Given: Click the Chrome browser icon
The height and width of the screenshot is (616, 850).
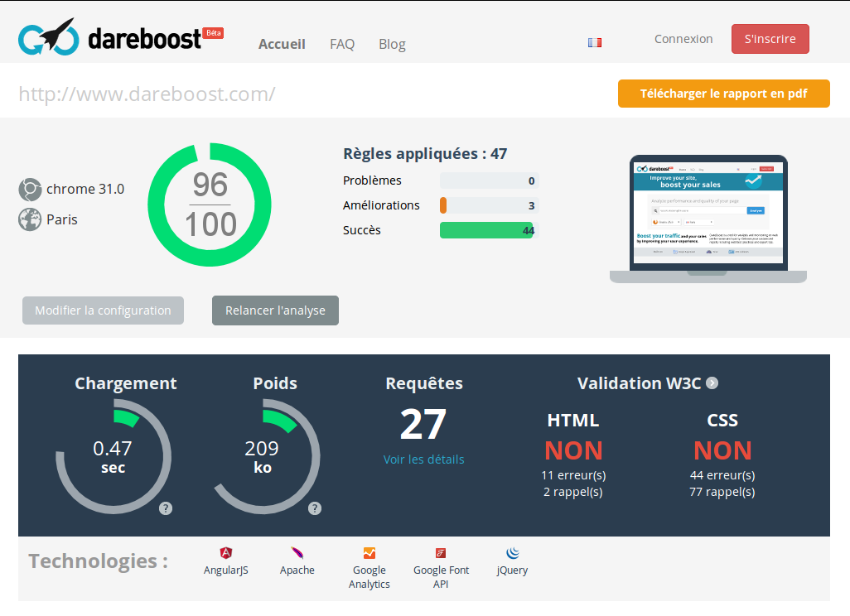Looking at the screenshot, I should (30, 190).
